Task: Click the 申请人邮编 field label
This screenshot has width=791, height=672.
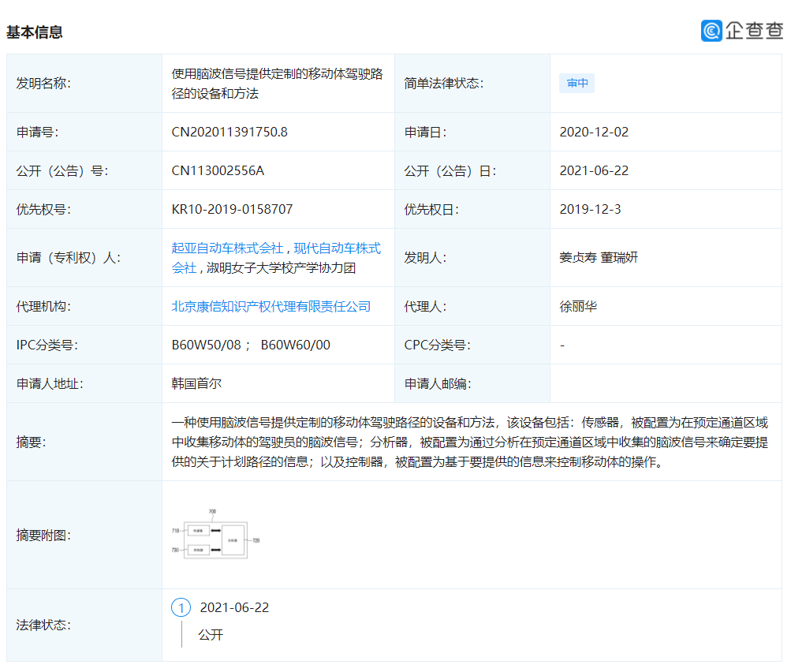Action: [x=438, y=384]
